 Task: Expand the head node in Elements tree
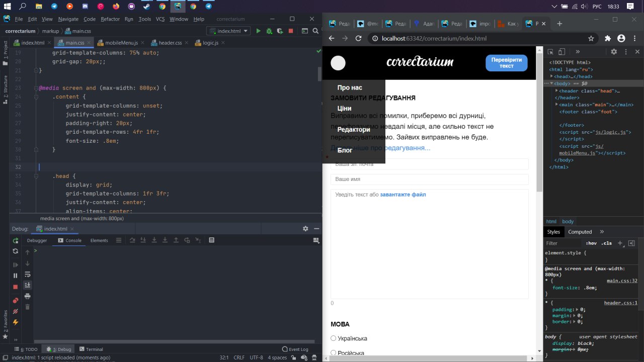click(x=552, y=76)
